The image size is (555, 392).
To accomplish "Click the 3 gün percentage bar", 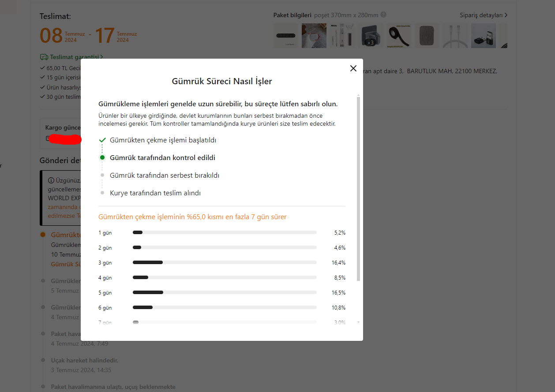I will (x=225, y=262).
